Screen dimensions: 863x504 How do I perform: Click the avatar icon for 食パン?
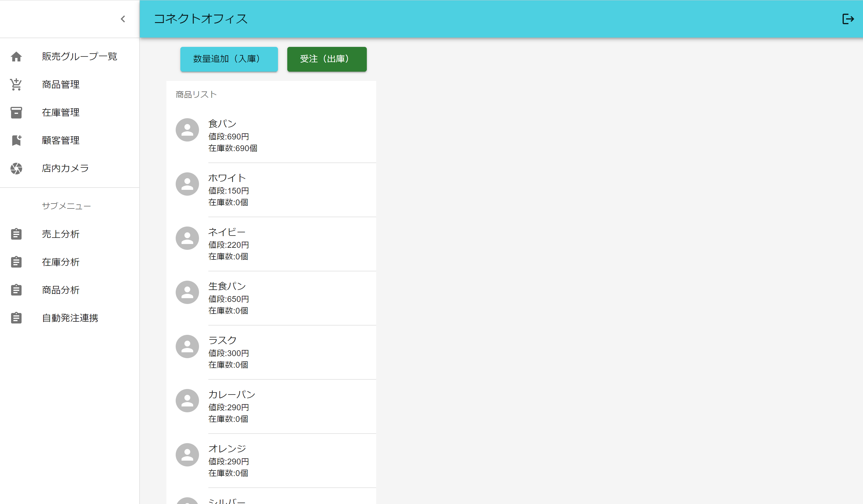tap(187, 130)
